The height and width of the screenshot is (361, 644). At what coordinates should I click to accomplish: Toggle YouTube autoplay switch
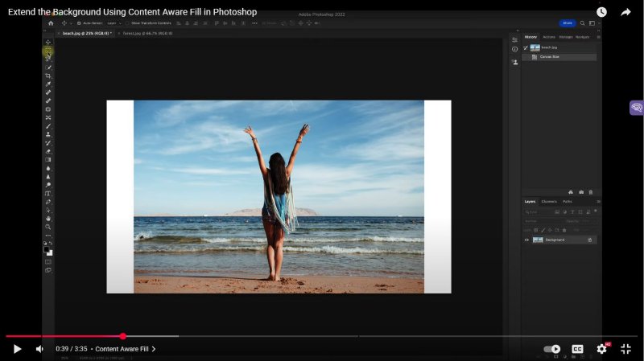pos(551,349)
